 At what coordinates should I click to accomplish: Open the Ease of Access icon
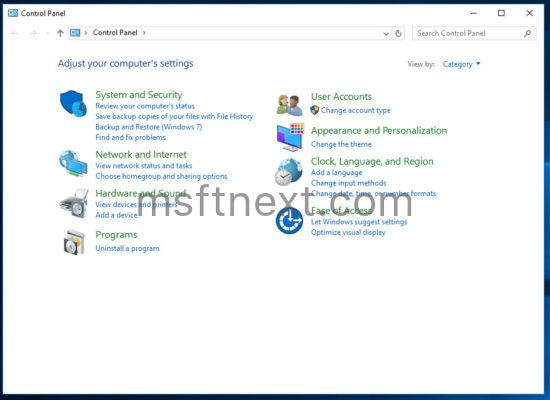click(x=289, y=220)
